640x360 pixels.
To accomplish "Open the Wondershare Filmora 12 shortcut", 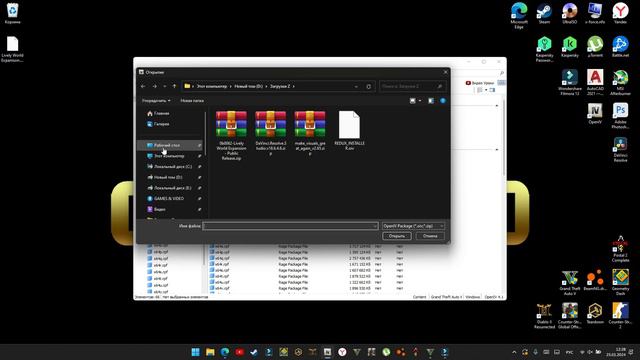I will [x=569, y=82].
